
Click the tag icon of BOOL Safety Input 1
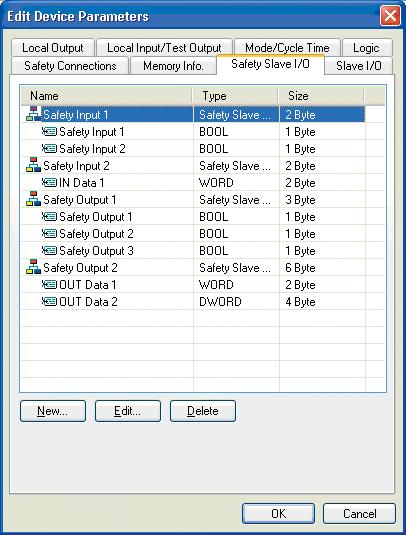pos(49,131)
